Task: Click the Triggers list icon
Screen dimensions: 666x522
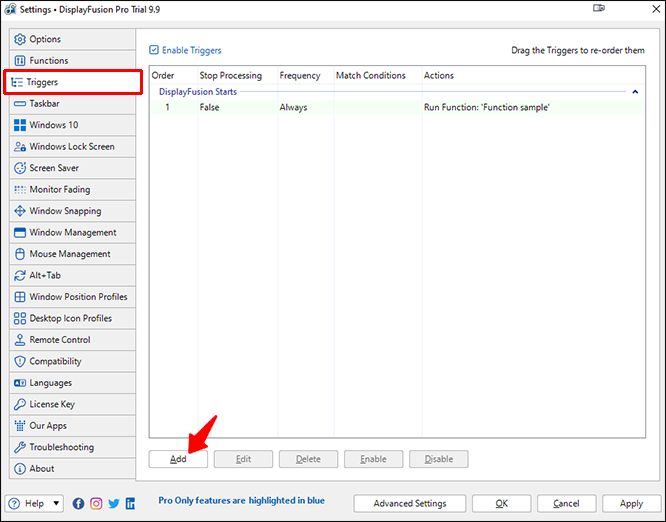Action: (x=17, y=82)
